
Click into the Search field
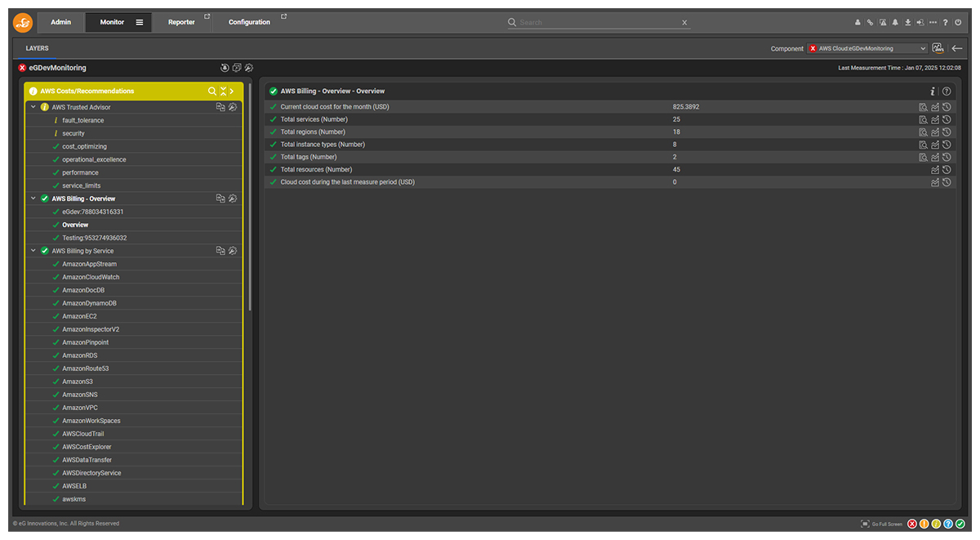click(x=599, y=22)
